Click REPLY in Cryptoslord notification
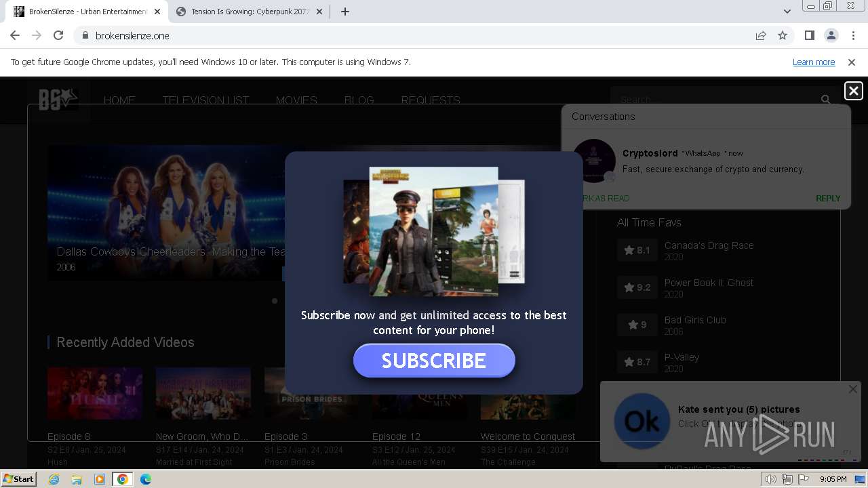 click(x=828, y=199)
